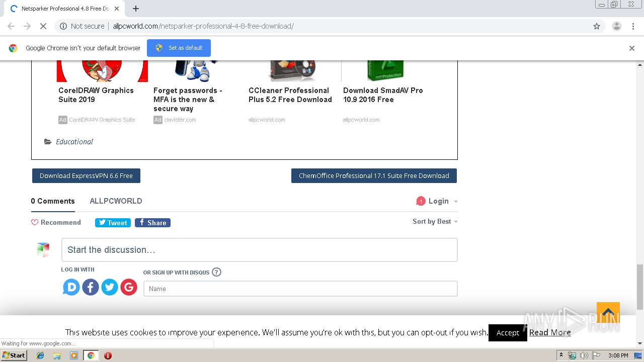Expand the Disqus Login dropdown

(443, 201)
